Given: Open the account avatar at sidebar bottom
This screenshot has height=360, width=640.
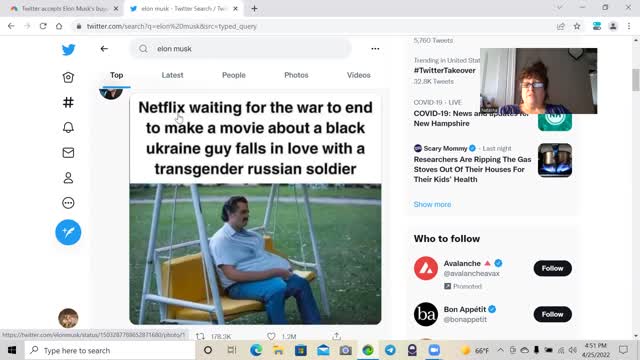Looking at the screenshot, I should click(68, 318).
